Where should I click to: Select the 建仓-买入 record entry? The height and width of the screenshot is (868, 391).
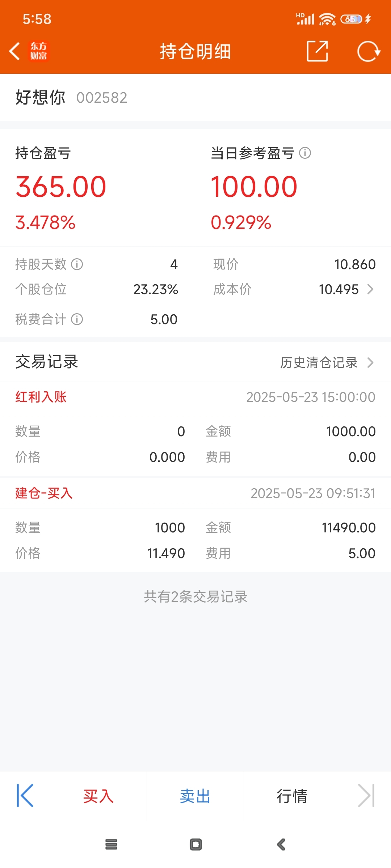(195, 526)
